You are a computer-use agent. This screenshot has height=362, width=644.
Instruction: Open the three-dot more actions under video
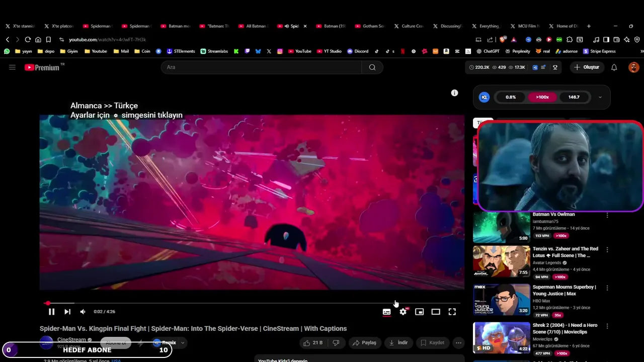[x=458, y=343]
